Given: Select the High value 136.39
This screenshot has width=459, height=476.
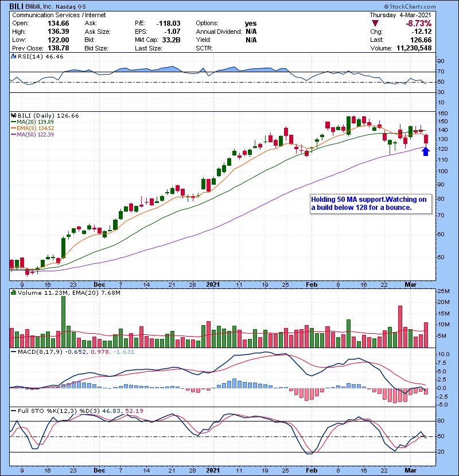Looking at the screenshot, I should 59,32.
